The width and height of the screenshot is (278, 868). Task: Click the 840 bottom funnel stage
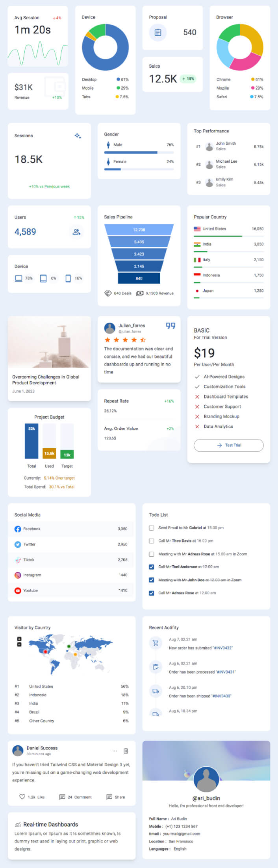(x=139, y=278)
